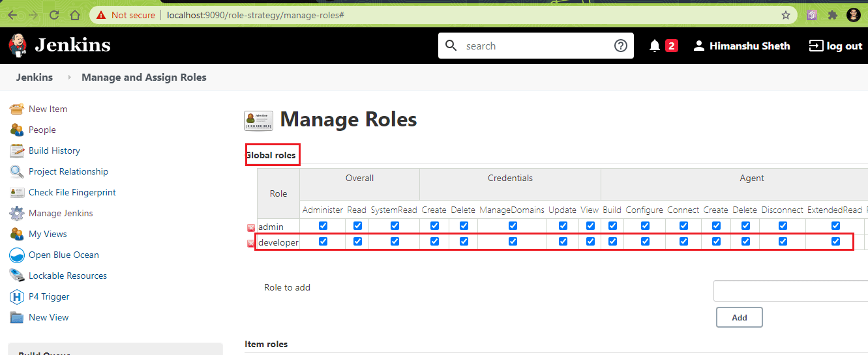Delete the admin role with red X
The image size is (868, 355).
pyautogui.click(x=251, y=227)
